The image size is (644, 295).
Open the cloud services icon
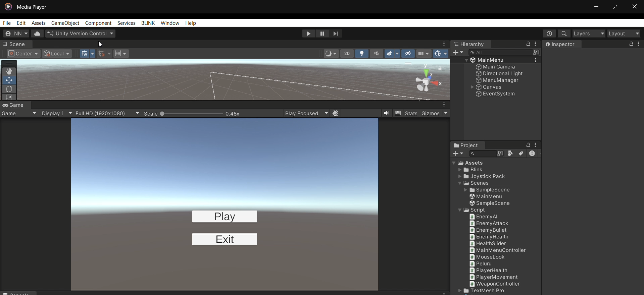[x=37, y=34]
